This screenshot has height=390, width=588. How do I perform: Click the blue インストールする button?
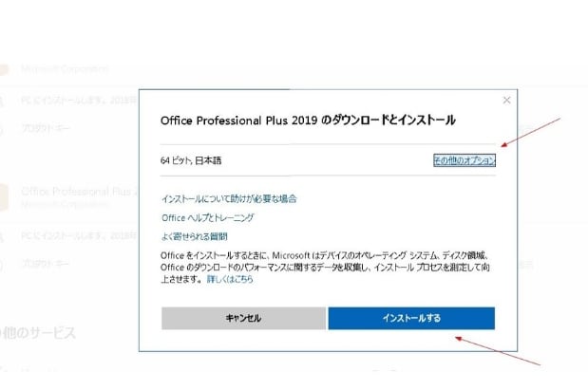point(411,318)
